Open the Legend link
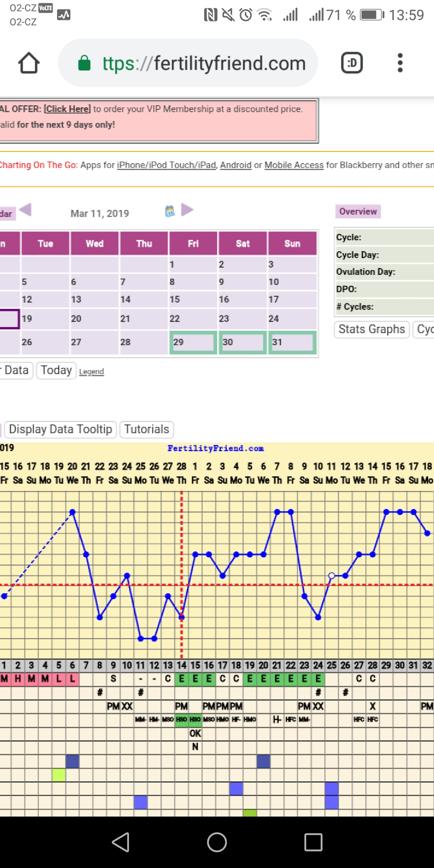 pyautogui.click(x=91, y=372)
